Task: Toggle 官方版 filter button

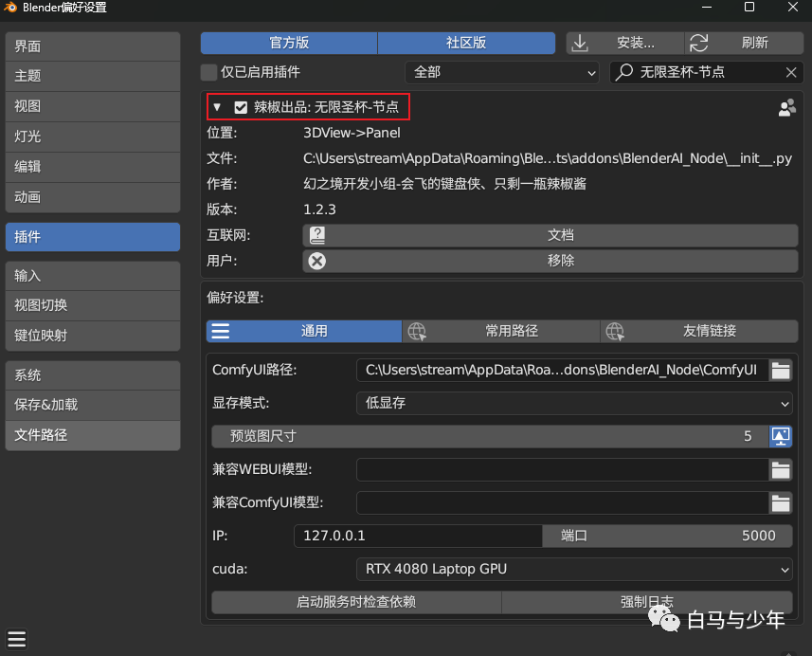Action: pyautogui.click(x=289, y=43)
